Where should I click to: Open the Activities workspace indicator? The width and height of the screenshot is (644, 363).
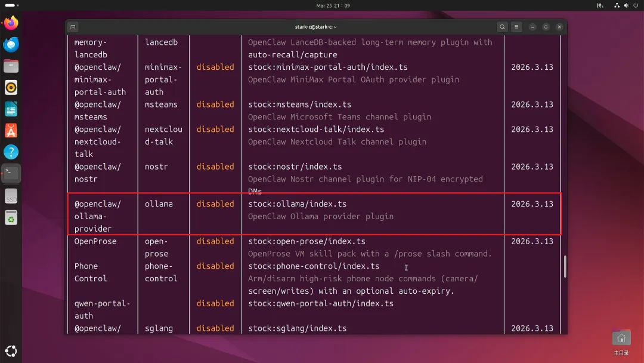pyautogui.click(x=11, y=5)
